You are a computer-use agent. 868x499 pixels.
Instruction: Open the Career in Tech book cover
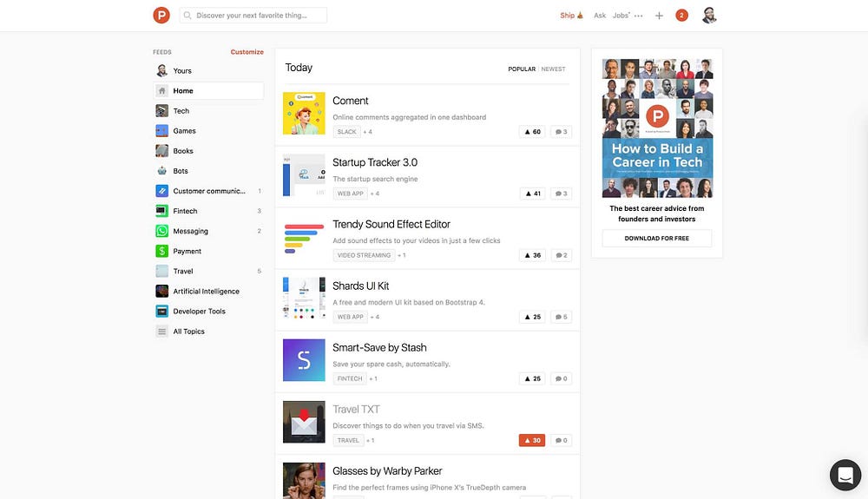tap(657, 128)
